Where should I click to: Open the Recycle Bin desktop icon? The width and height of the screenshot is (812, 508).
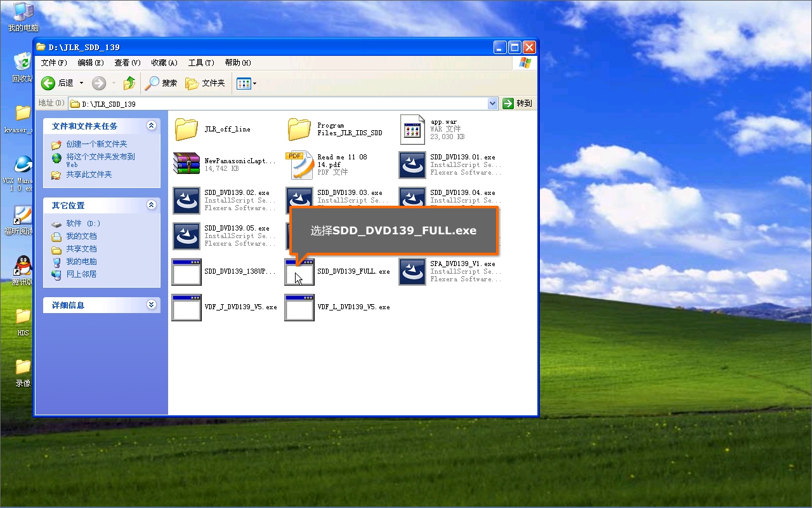click(23, 62)
